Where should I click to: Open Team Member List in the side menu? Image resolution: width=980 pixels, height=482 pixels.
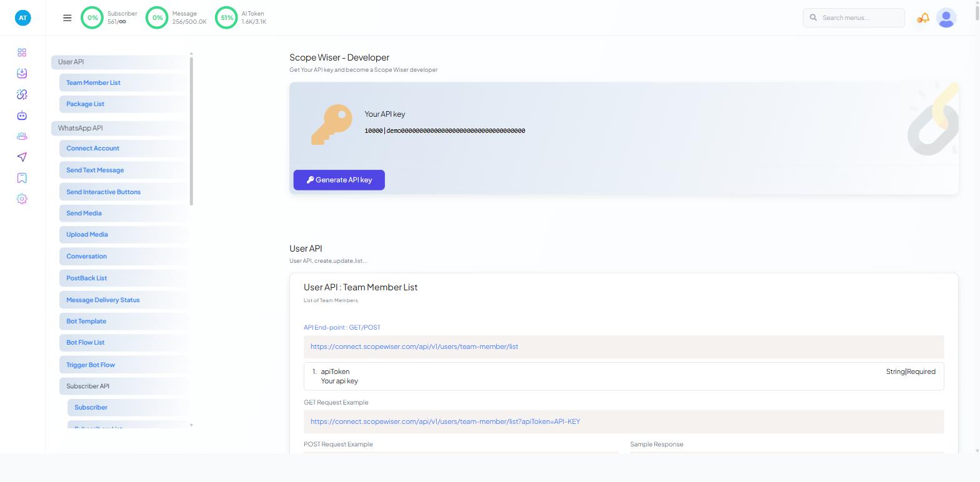pyautogui.click(x=124, y=82)
